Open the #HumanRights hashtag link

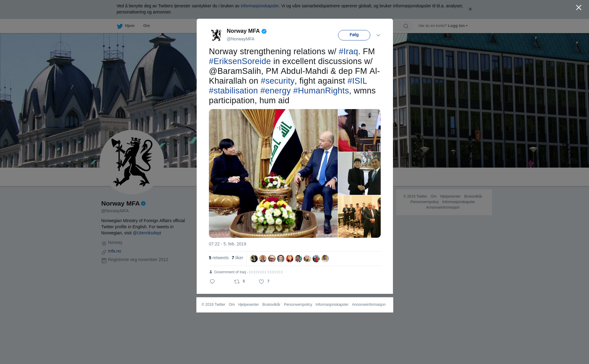pos(321,91)
